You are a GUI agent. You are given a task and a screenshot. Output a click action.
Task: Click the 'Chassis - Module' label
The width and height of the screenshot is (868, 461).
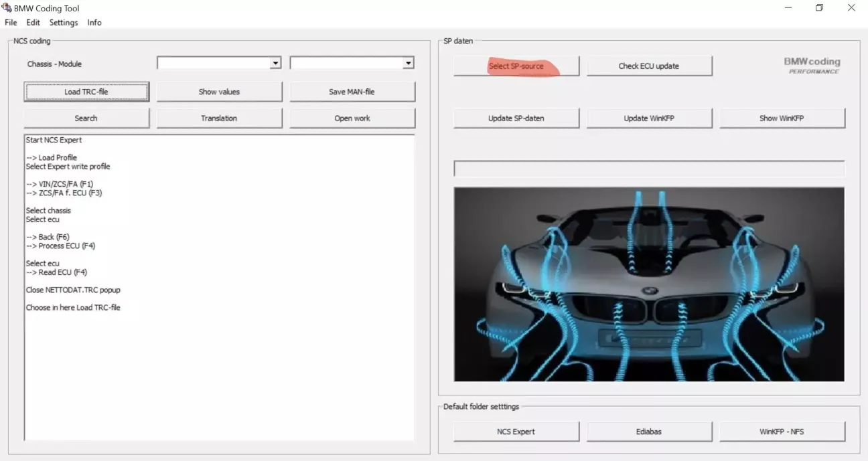click(55, 64)
